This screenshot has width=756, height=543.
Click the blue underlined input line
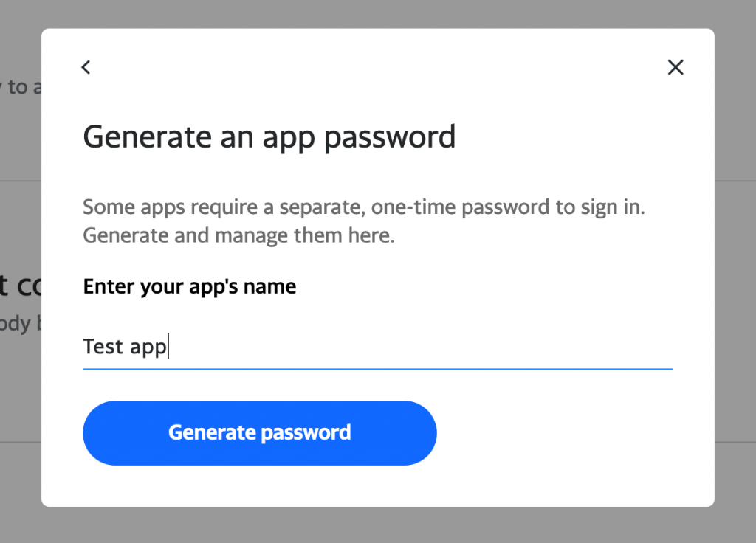pyautogui.click(x=378, y=369)
